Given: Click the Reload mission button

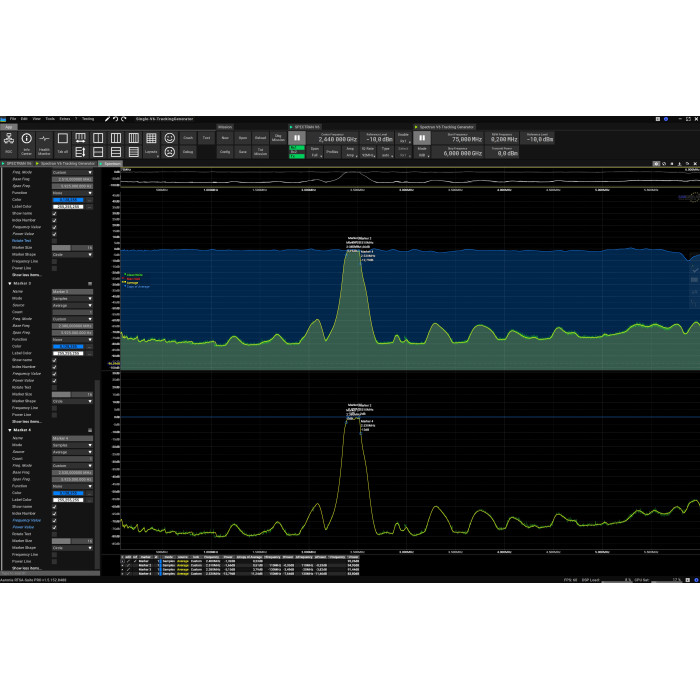Looking at the screenshot, I should click(260, 138).
